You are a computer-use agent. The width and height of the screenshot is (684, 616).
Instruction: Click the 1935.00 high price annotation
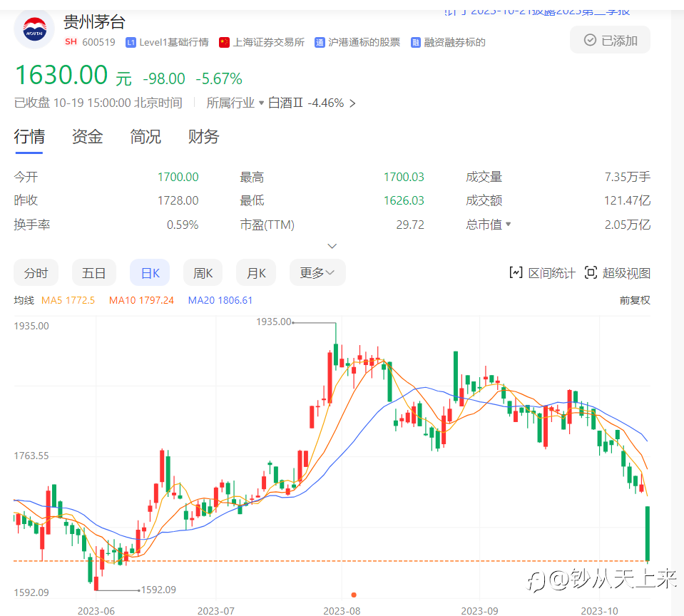(273, 322)
